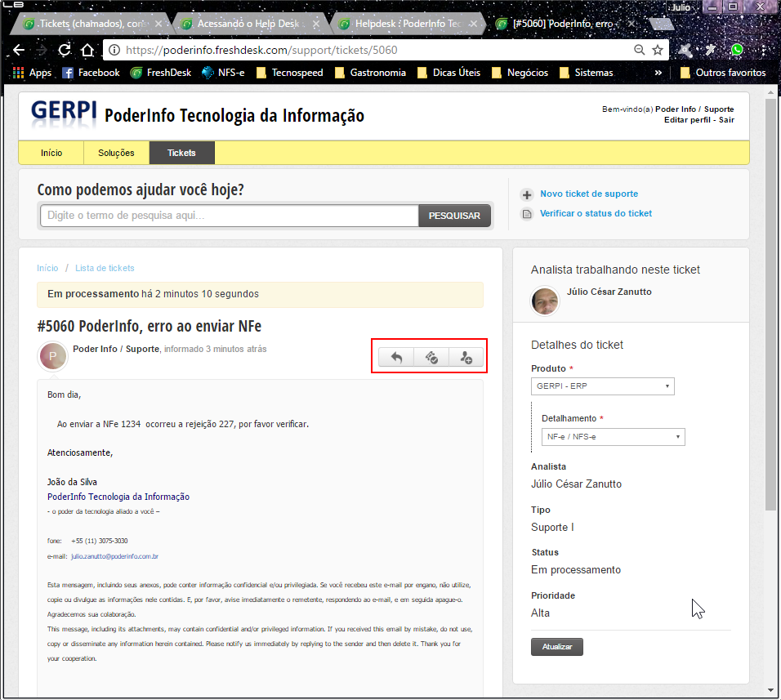This screenshot has width=781, height=700.
Task: Open the browser home page icon
Action: pyautogui.click(x=87, y=50)
